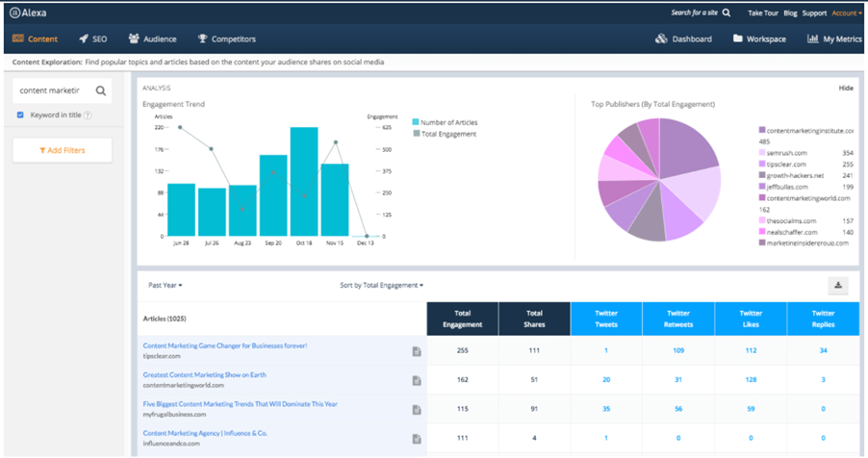Uncheck the Keyword in title checkbox
Image resolution: width=868 pixels, height=458 pixels.
click(21, 115)
